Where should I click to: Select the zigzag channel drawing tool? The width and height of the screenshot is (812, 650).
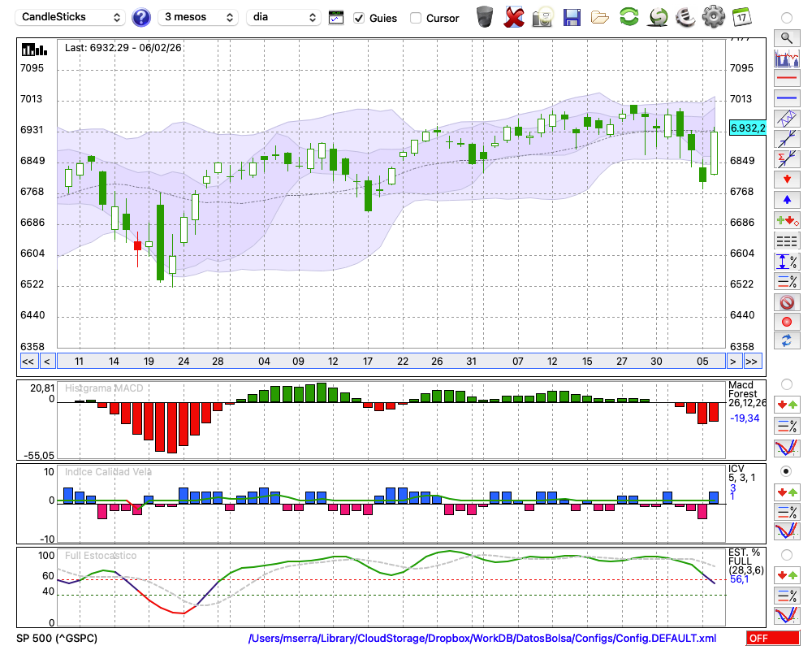click(x=787, y=119)
